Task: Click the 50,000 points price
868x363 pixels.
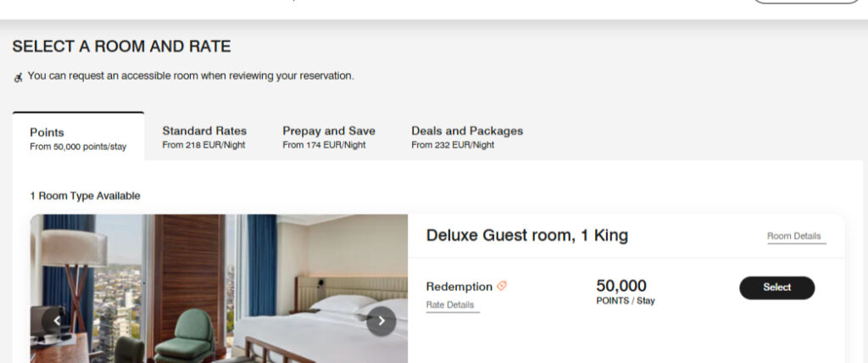Action: [621, 286]
